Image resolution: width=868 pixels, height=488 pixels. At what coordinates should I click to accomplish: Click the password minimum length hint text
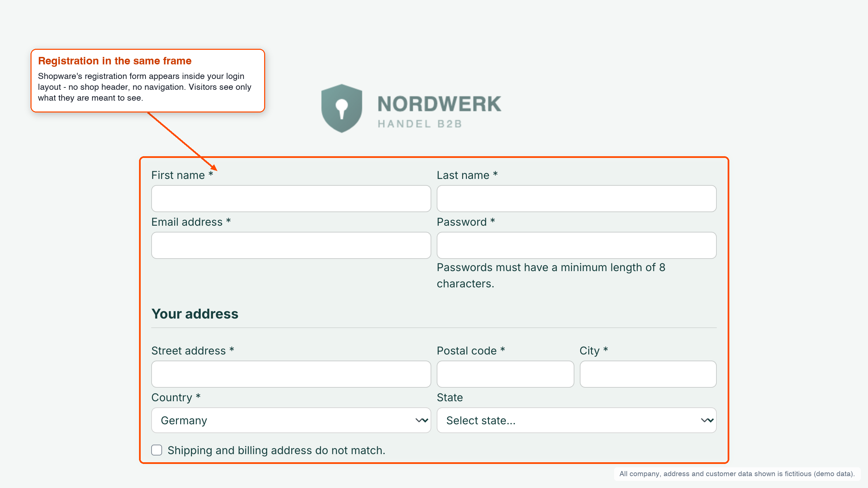pyautogui.click(x=551, y=276)
